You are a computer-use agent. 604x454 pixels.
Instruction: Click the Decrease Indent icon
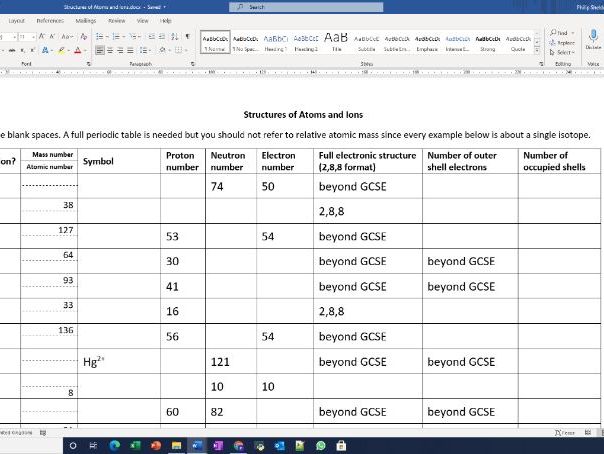(x=152, y=37)
